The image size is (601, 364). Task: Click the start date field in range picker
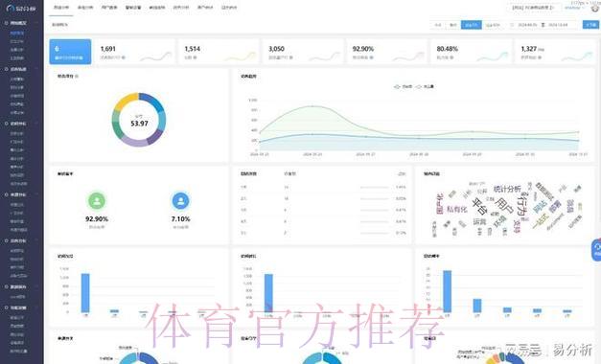click(x=527, y=25)
